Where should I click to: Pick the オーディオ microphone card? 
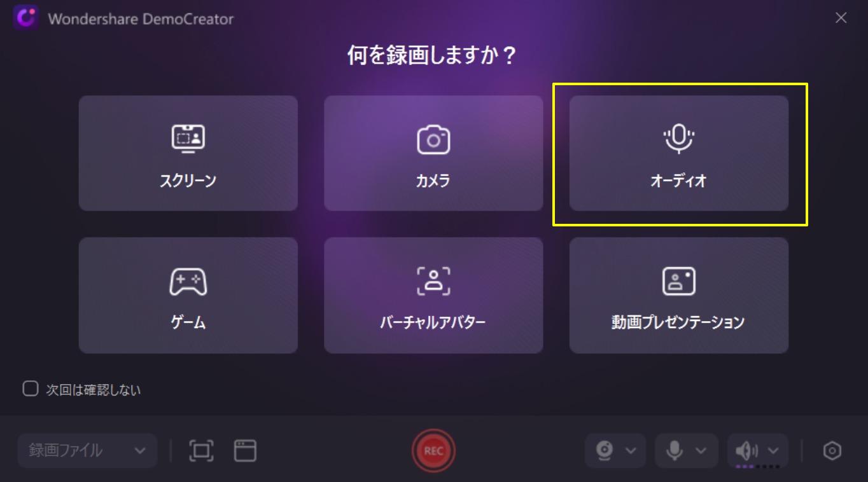coord(678,153)
